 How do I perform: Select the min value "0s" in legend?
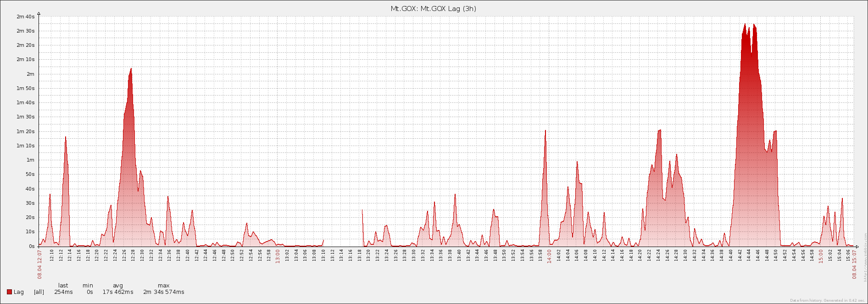click(x=90, y=292)
